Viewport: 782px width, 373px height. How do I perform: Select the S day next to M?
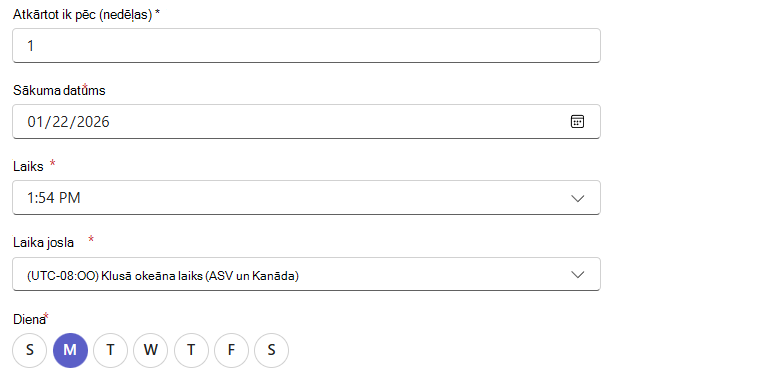click(30, 351)
